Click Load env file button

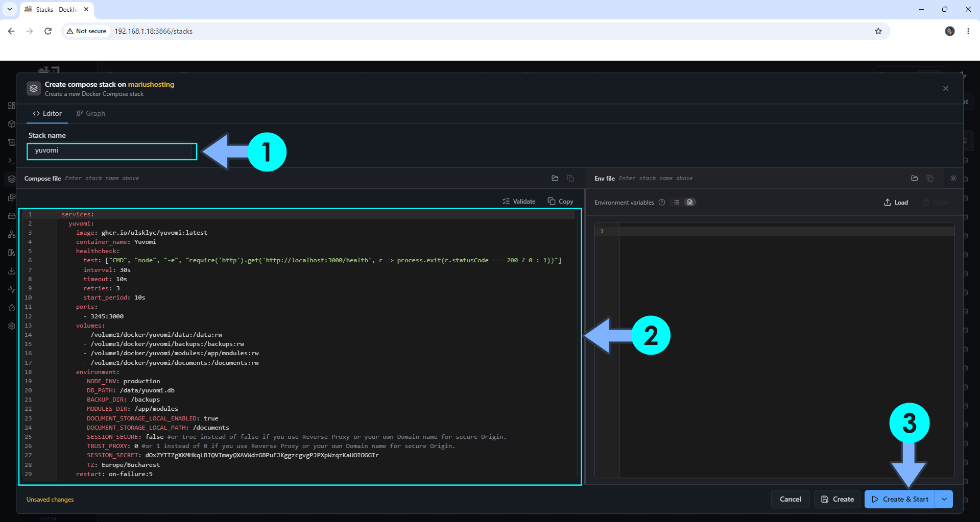pyautogui.click(x=896, y=203)
